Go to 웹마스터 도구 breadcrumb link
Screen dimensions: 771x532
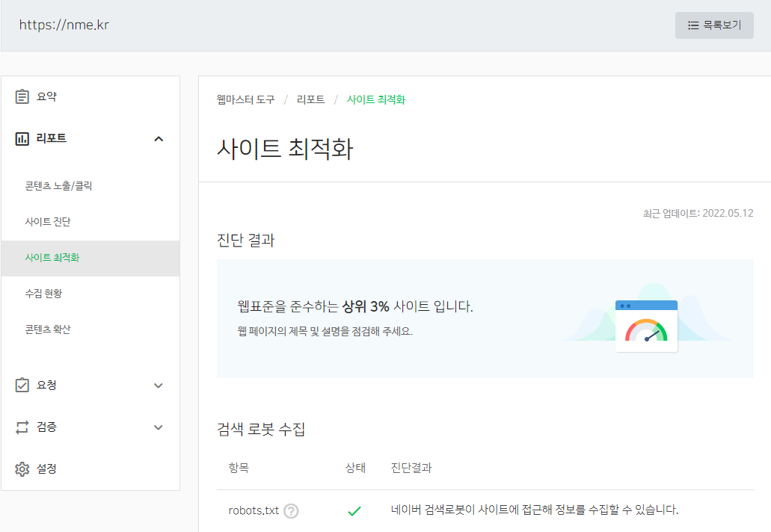(x=245, y=99)
